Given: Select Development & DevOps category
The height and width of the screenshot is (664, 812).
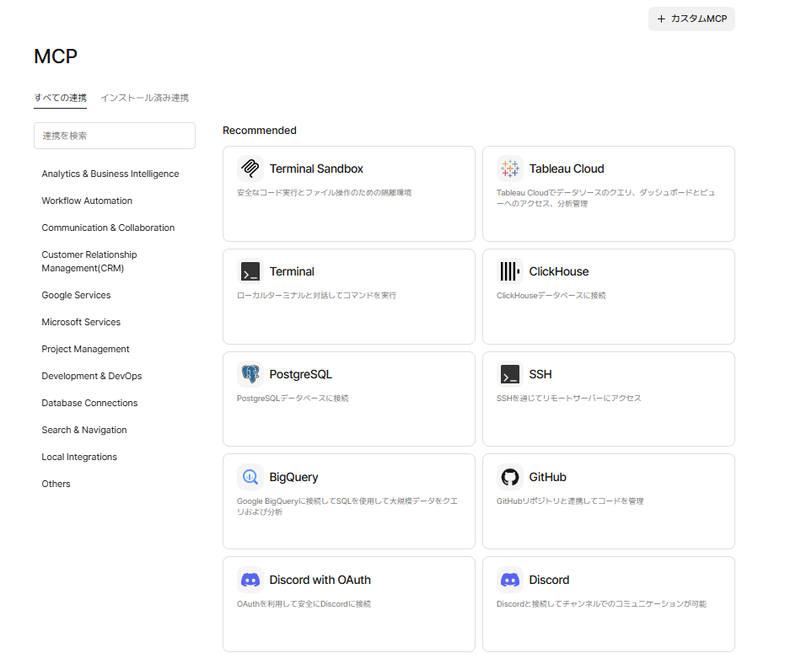Looking at the screenshot, I should pyautogui.click(x=92, y=376).
